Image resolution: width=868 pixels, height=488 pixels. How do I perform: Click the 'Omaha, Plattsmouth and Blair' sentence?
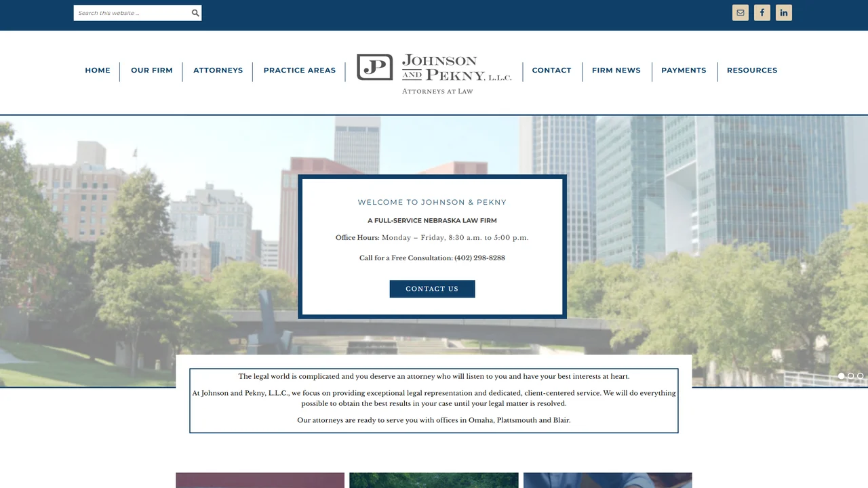click(x=434, y=420)
